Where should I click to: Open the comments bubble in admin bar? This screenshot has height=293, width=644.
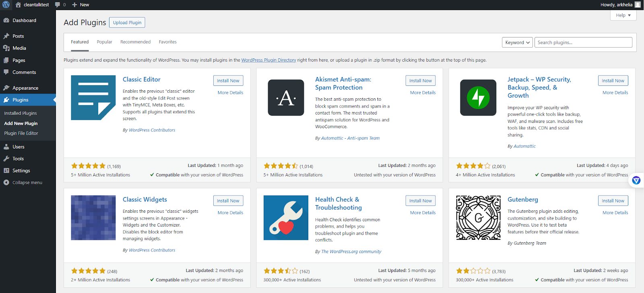pos(60,5)
